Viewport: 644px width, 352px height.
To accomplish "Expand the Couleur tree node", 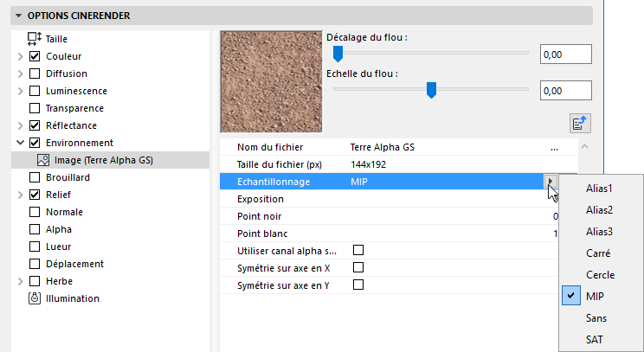I will [x=20, y=56].
